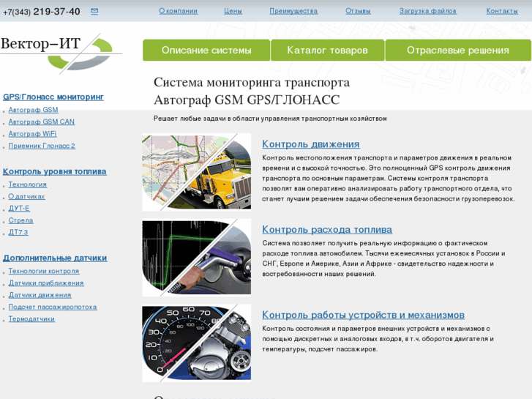
Task: Open the Термодатчики link
Action: pos(31,319)
